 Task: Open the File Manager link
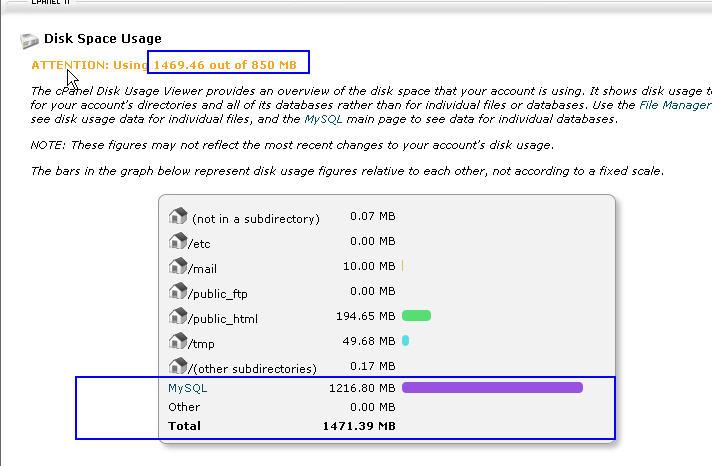[675, 105]
